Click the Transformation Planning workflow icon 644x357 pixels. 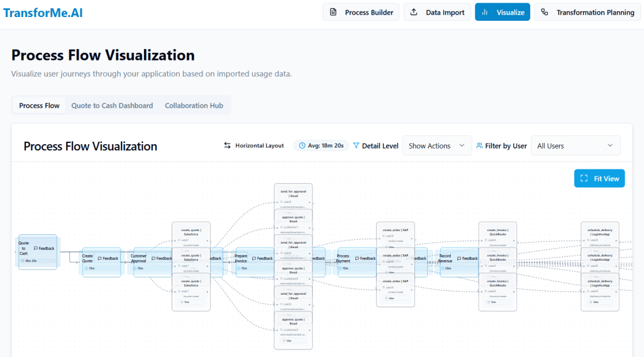[545, 13]
